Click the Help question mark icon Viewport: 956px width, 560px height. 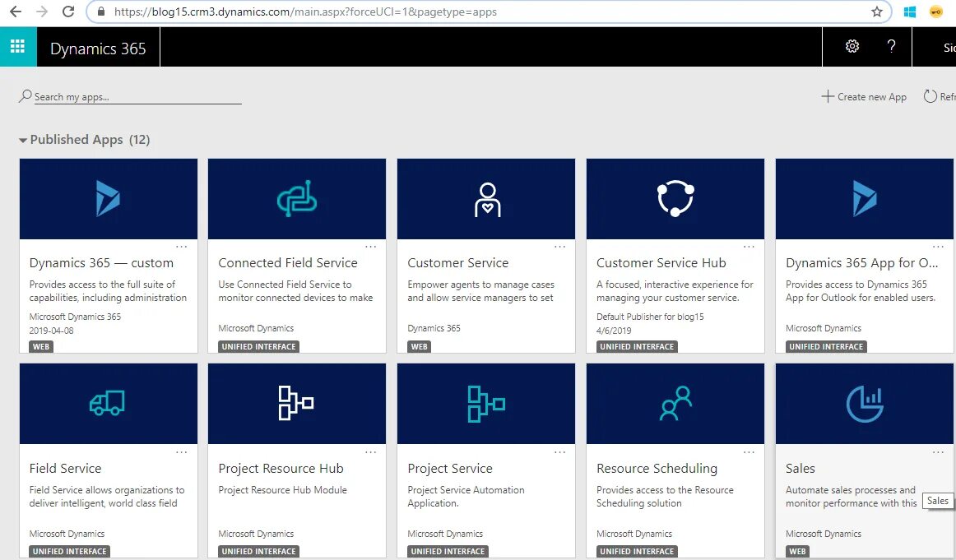coord(891,47)
